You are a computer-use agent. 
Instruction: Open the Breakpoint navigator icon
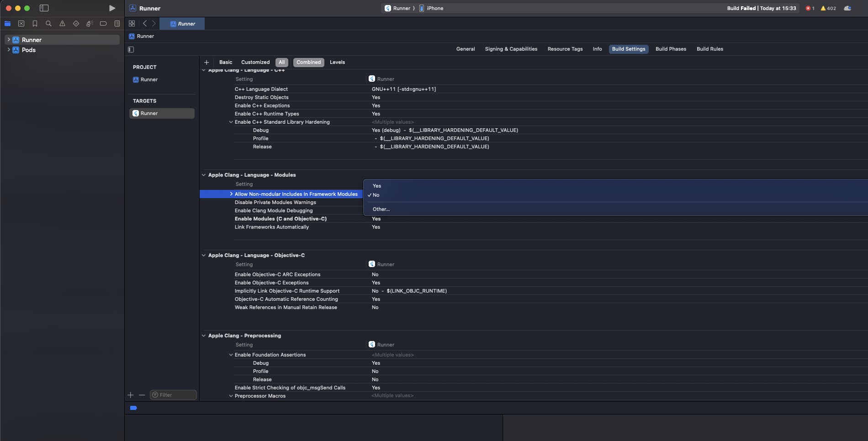(x=103, y=24)
